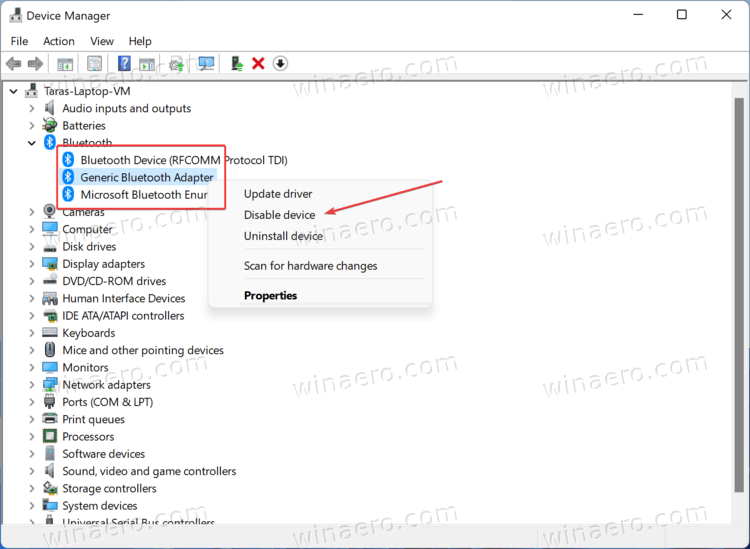Open the View menu

pyautogui.click(x=102, y=41)
